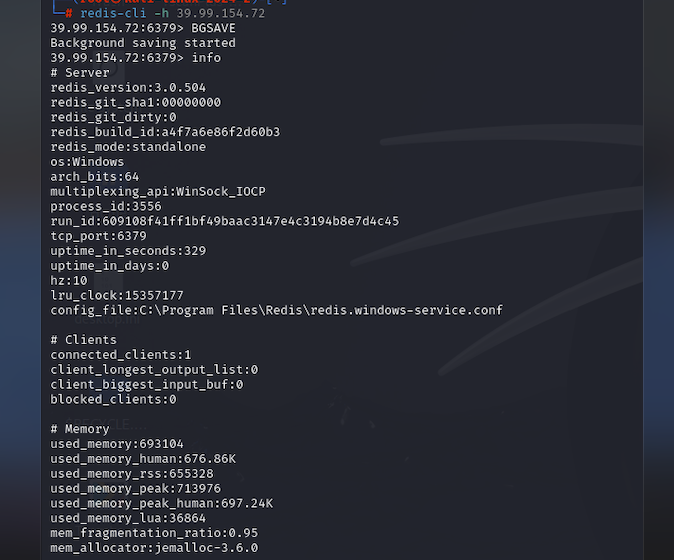Click the redis_version:3.0.504 line
Screen dimensions: 674x560
coord(128,88)
